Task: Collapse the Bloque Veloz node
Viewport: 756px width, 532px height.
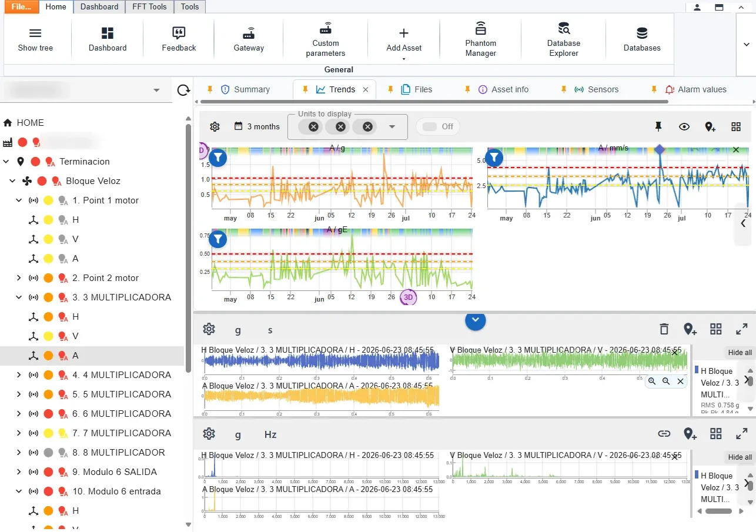Action: tap(12, 180)
